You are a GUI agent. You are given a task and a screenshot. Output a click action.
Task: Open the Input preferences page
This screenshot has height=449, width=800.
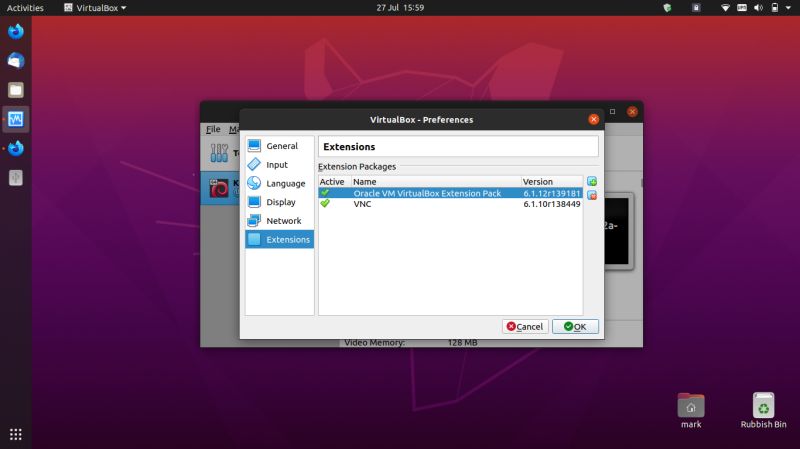tap(279, 165)
